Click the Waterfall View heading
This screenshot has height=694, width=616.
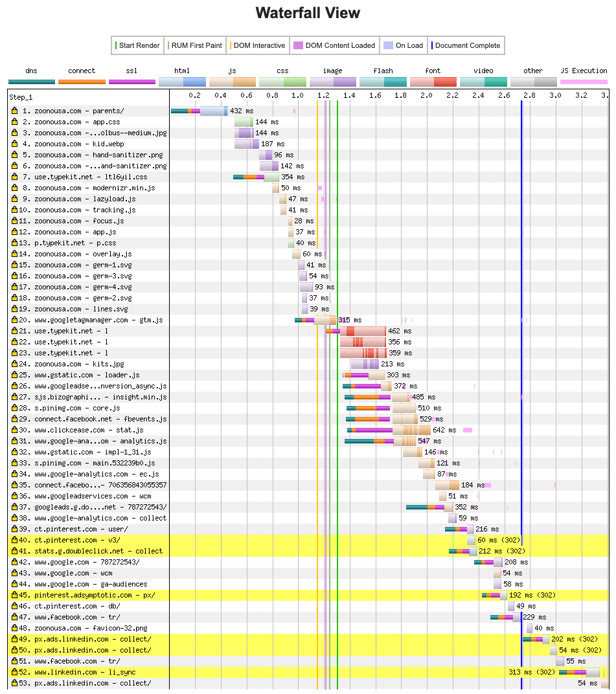[308, 13]
